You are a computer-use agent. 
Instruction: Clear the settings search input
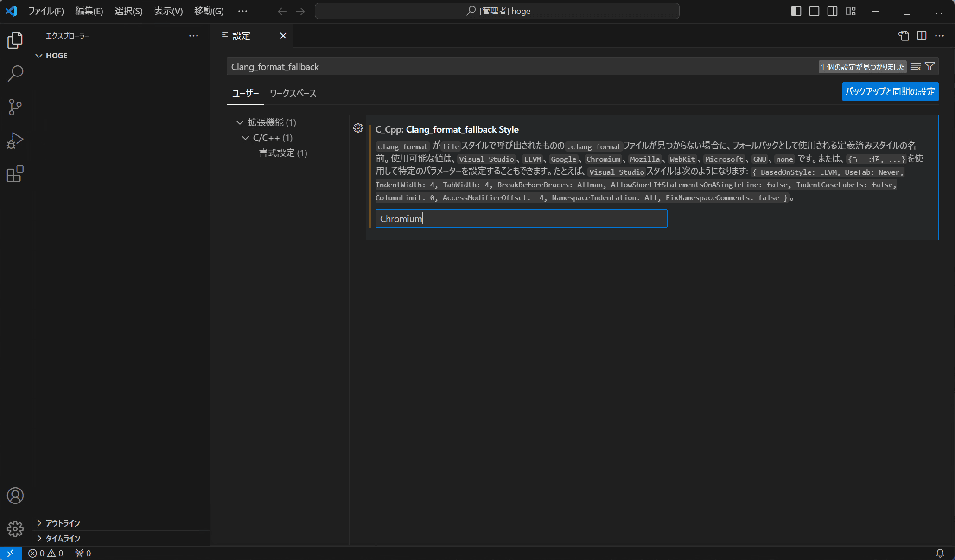coord(916,67)
